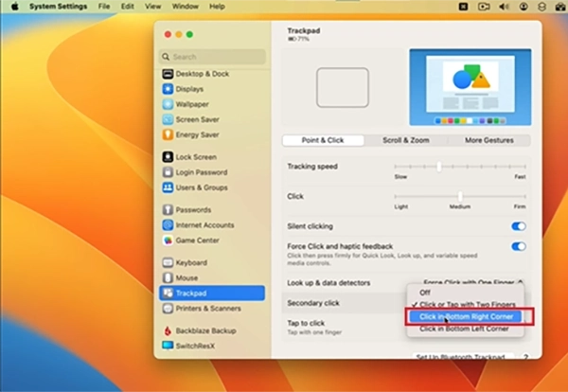Open the Apple menu logo
The height and width of the screenshot is (392, 568).
pos(15,7)
